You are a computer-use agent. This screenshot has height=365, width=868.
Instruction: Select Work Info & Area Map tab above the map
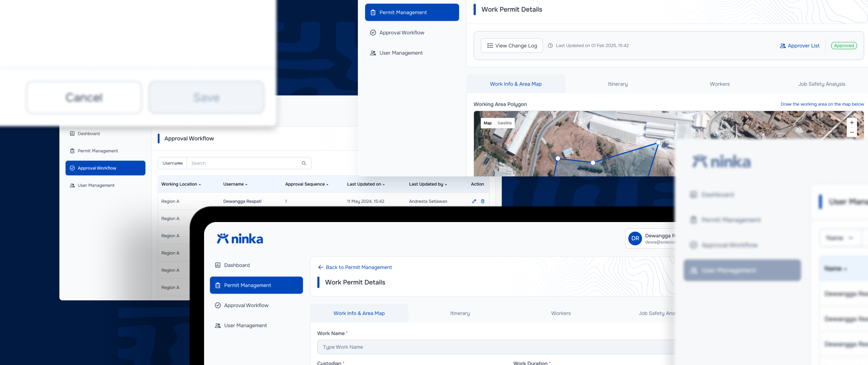515,84
